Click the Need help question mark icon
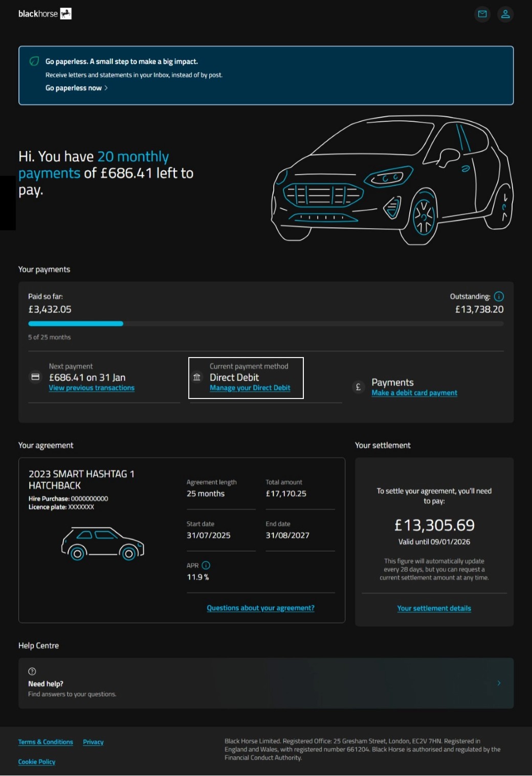 (32, 672)
